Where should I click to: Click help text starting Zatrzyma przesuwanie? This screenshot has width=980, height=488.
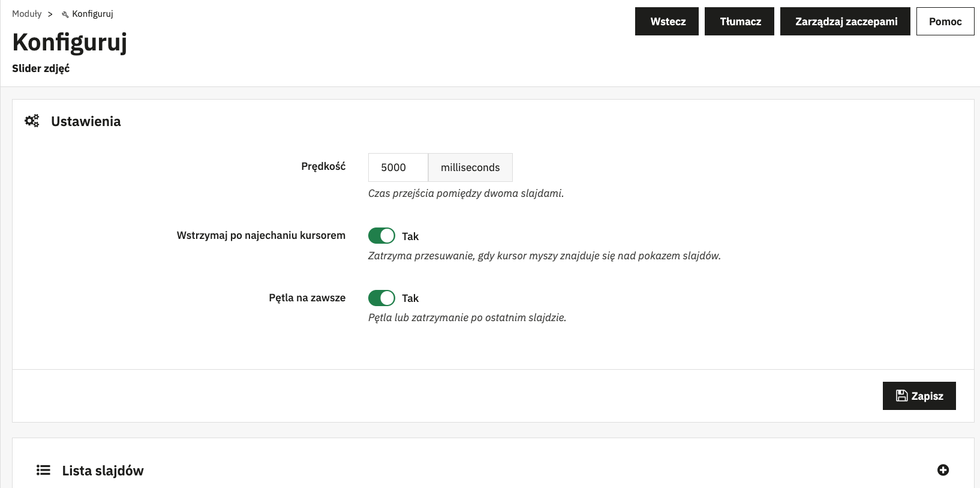click(545, 256)
